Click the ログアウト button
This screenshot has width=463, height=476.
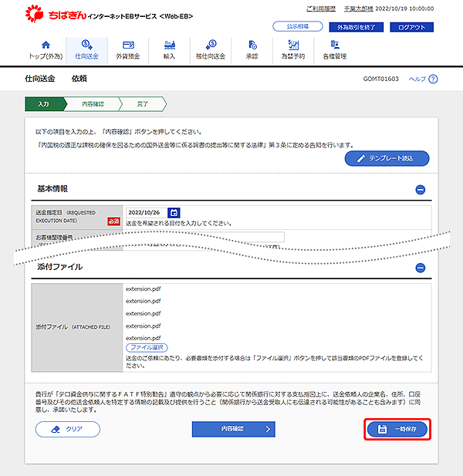[412, 27]
